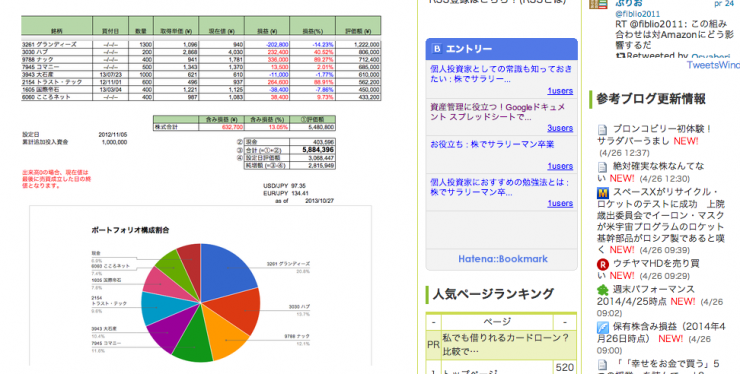Click the ポートフォリオ構成割合 chart title
The image size is (740, 374).
coord(130,230)
